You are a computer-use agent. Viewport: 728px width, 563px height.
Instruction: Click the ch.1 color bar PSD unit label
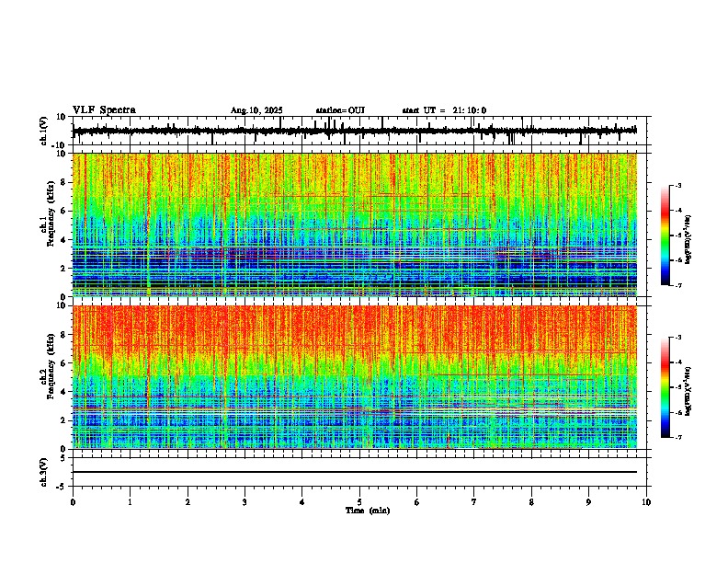pyautogui.click(x=688, y=239)
